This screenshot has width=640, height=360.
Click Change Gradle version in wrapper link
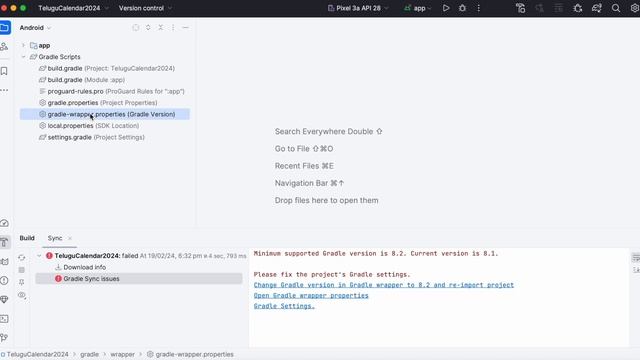point(384,285)
